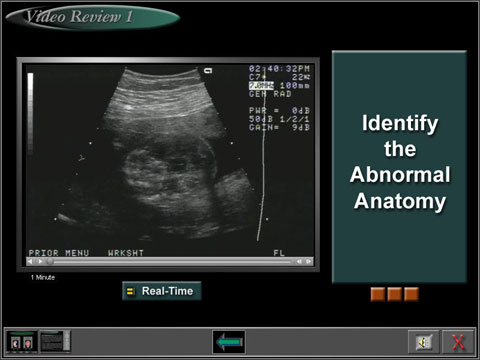Click PRIOR MENU in ultrasound overlay
The height and width of the screenshot is (360, 480).
point(59,253)
